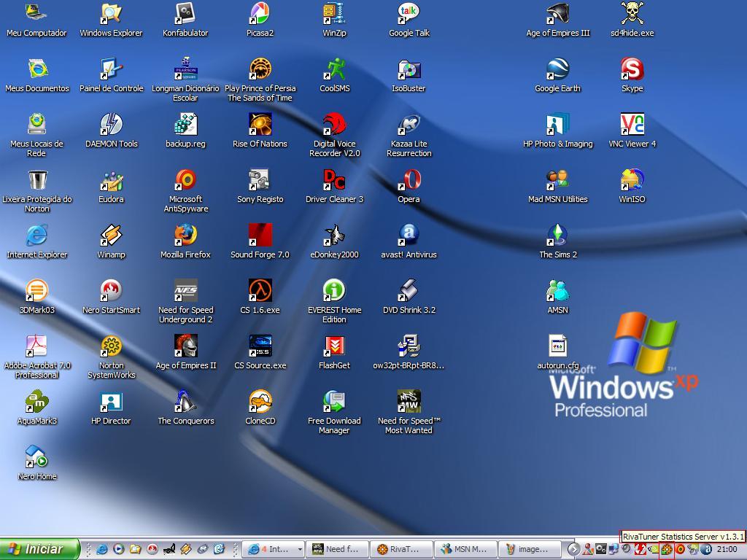Image resolution: width=747 pixels, height=560 pixels.
Task: Launch Opera from its desktop shortcut
Action: point(409,179)
